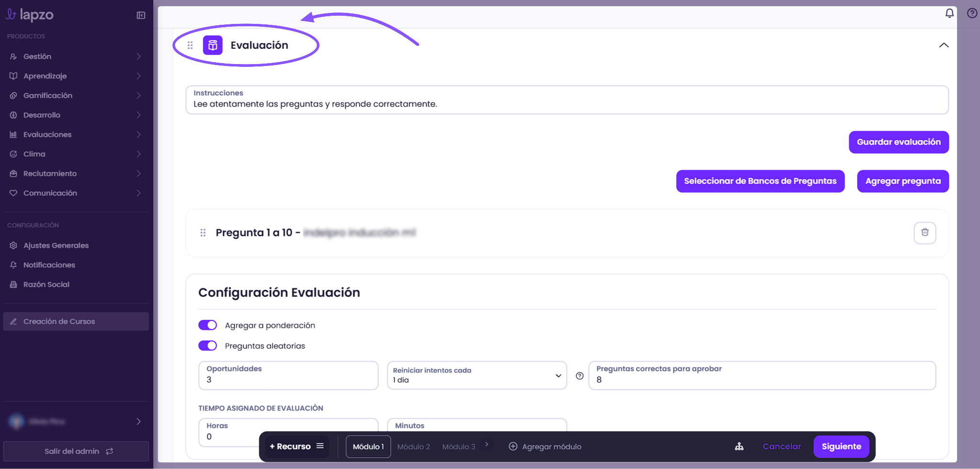Open notifications bell icon
Screen dimensions: 980x469
(x=949, y=13)
